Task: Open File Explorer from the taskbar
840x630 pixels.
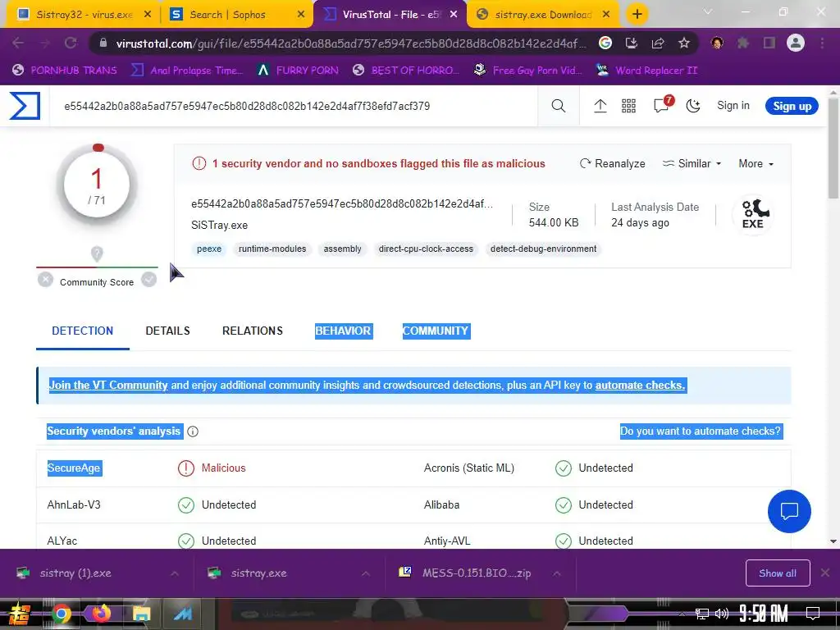Action: pyautogui.click(x=141, y=614)
